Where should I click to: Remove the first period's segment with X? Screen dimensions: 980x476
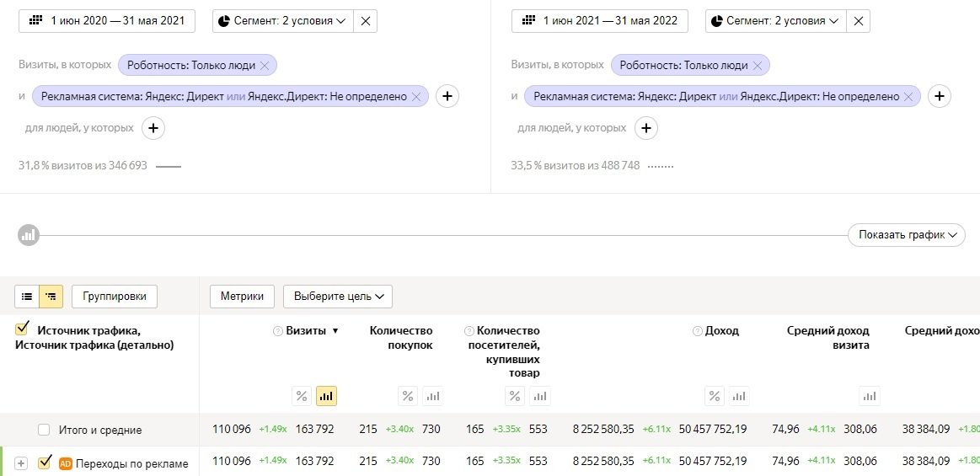coord(365,21)
